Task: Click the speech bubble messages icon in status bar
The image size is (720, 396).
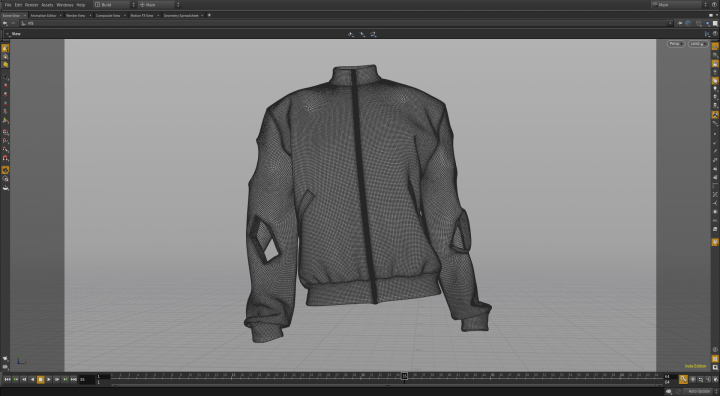Action: point(669,391)
